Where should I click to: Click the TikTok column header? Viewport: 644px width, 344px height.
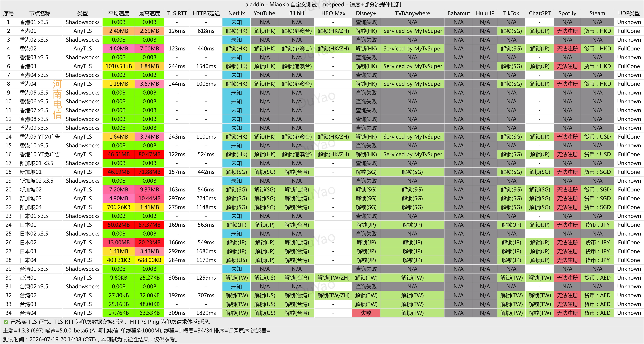[x=511, y=14]
